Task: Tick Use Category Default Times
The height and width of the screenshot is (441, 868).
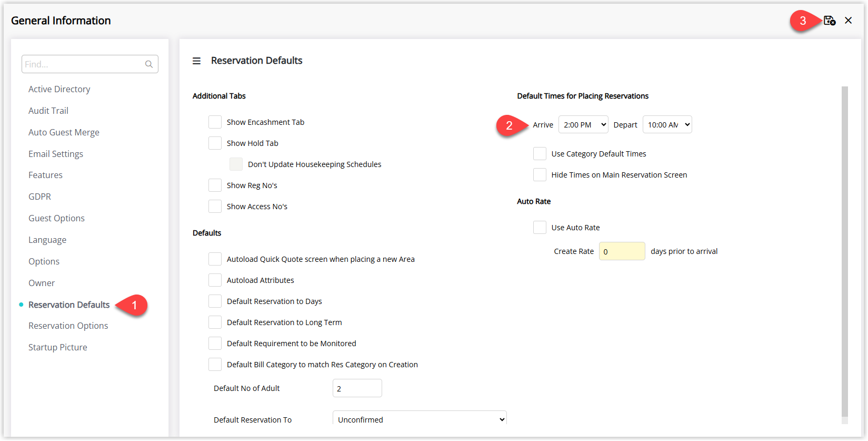Action: coord(540,154)
